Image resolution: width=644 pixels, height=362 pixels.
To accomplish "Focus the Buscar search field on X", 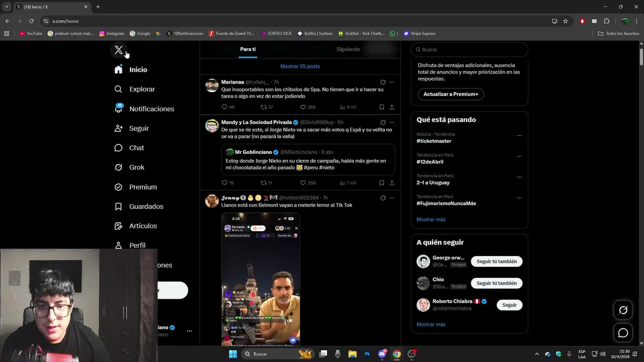I will (x=469, y=50).
